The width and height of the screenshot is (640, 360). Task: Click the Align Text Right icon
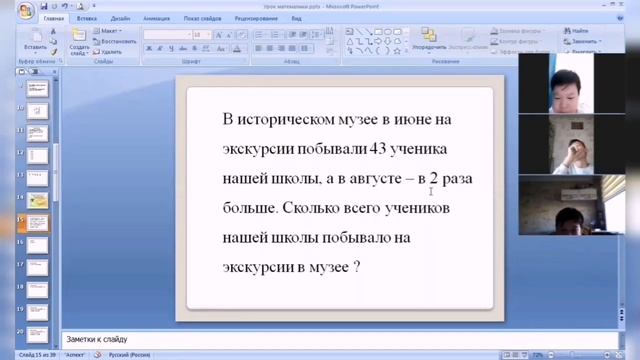(x=281, y=49)
